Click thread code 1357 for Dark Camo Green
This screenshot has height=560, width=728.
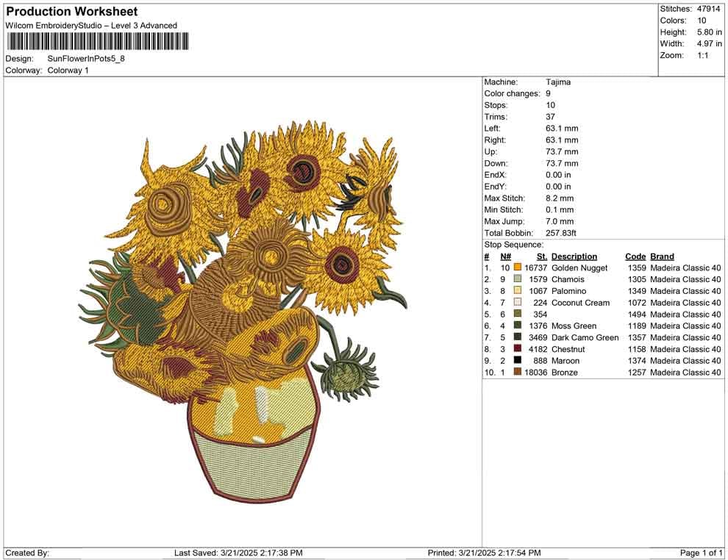tap(637, 337)
